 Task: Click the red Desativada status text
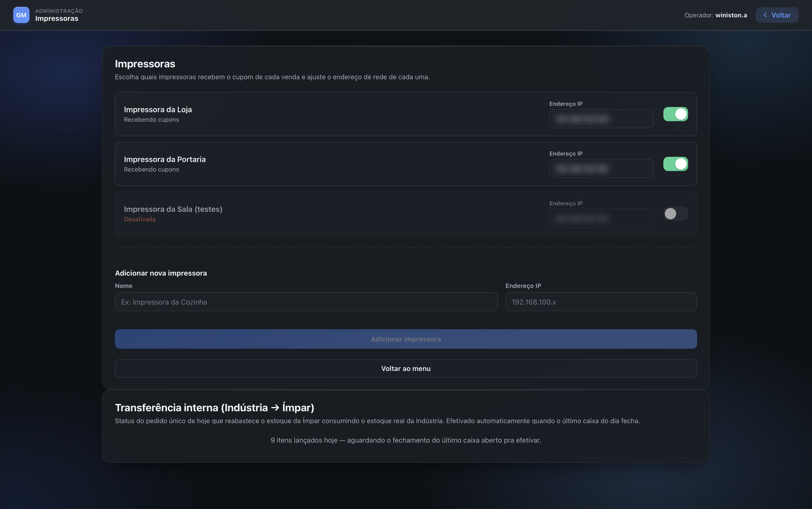140,219
